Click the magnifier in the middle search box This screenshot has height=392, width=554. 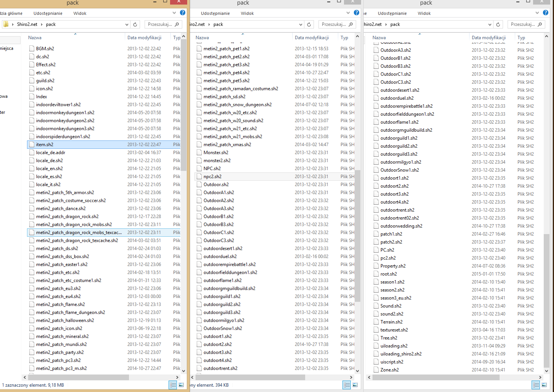pyautogui.click(x=351, y=24)
